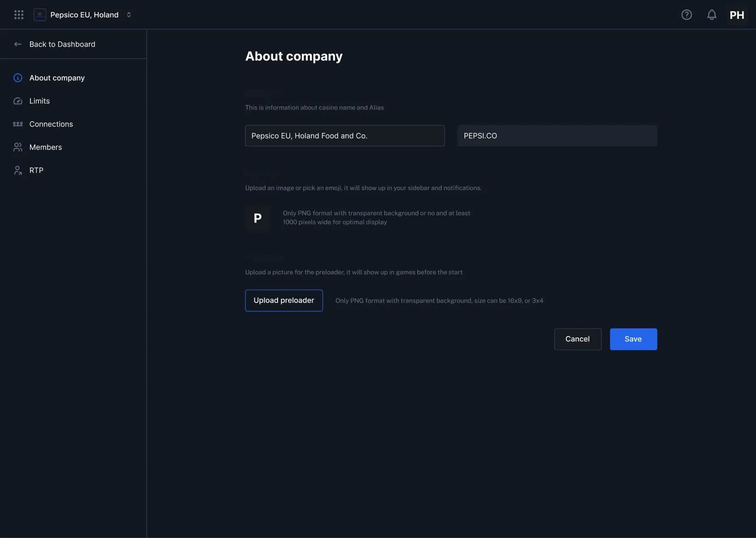Select the Connections menu item
This screenshot has height=538, width=756.
pos(51,124)
